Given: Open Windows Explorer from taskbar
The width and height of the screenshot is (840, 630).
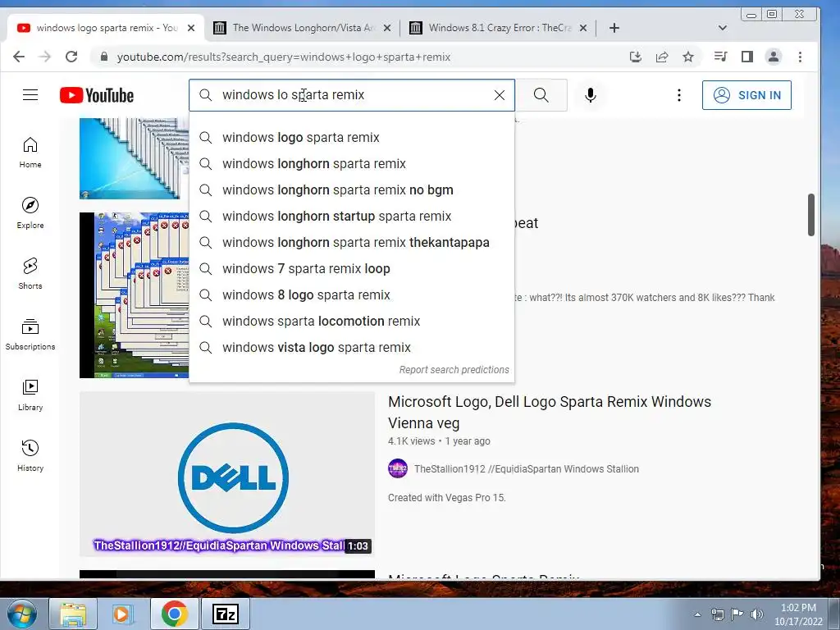Looking at the screenshot, I should [x=73, y=614].
